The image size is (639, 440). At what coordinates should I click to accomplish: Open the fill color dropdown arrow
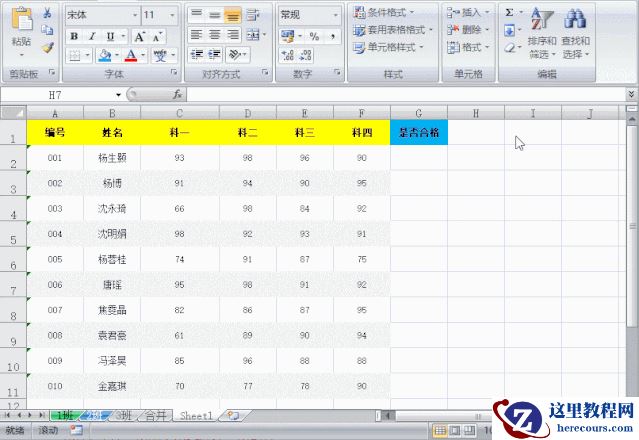click(117, 55)
